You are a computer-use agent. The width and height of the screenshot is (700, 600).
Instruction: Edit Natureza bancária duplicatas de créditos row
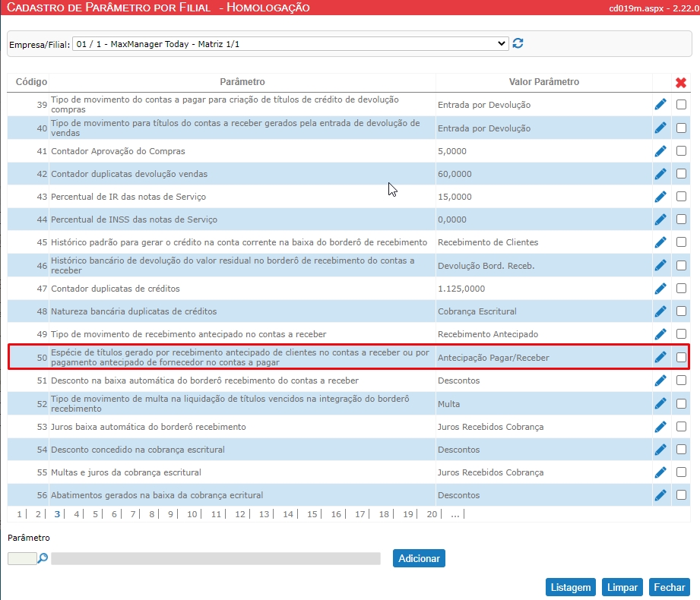pyautogui.click(x=660, y=311)
